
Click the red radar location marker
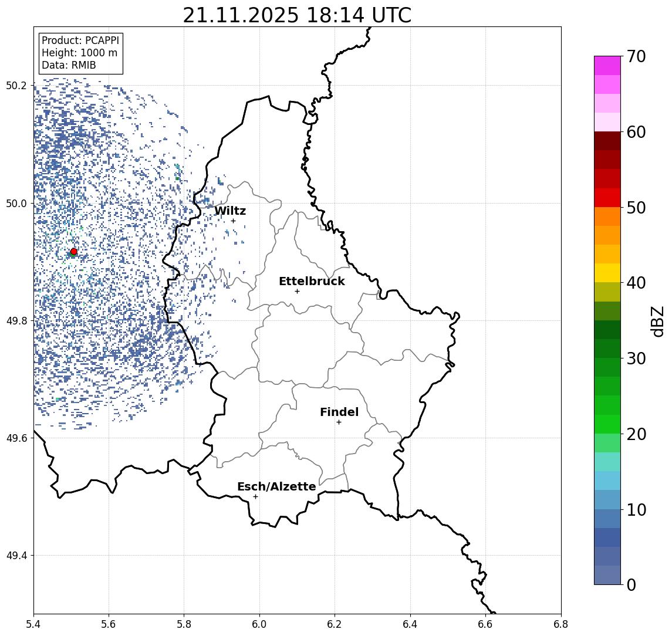74,252
